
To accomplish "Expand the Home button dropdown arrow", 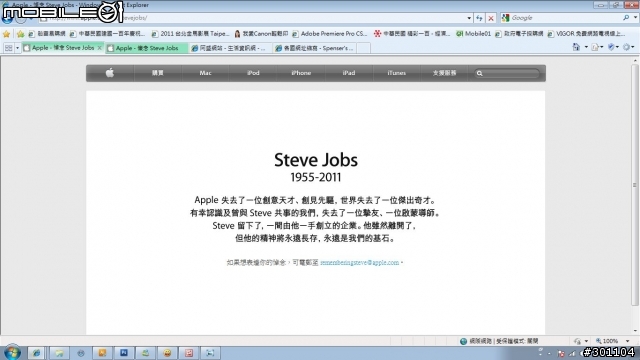I will click(586, 47).
